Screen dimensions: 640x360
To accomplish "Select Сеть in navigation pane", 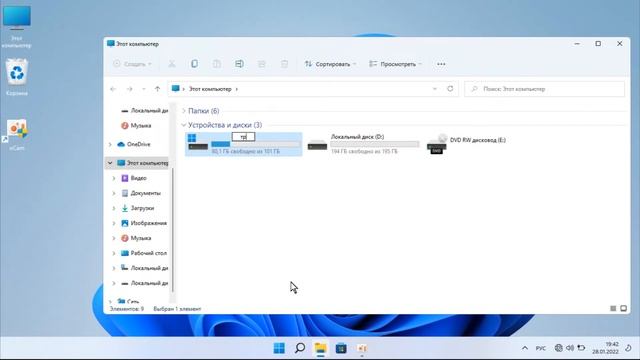I will [128, 301].
